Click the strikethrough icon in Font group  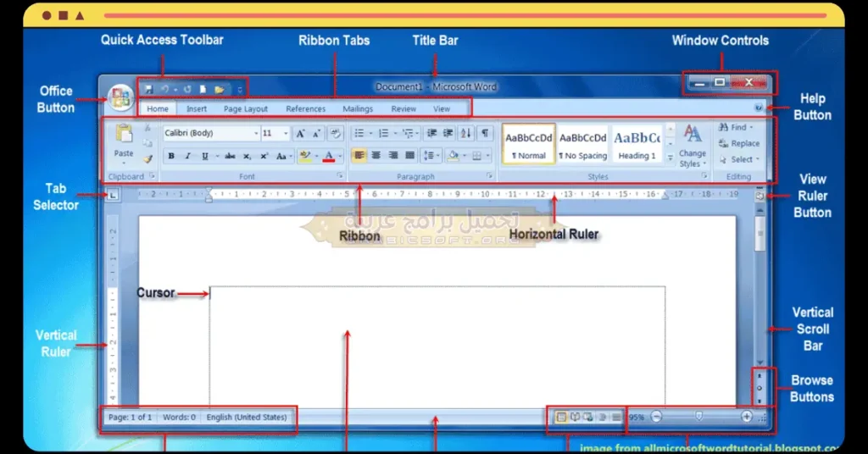(230, 156)
